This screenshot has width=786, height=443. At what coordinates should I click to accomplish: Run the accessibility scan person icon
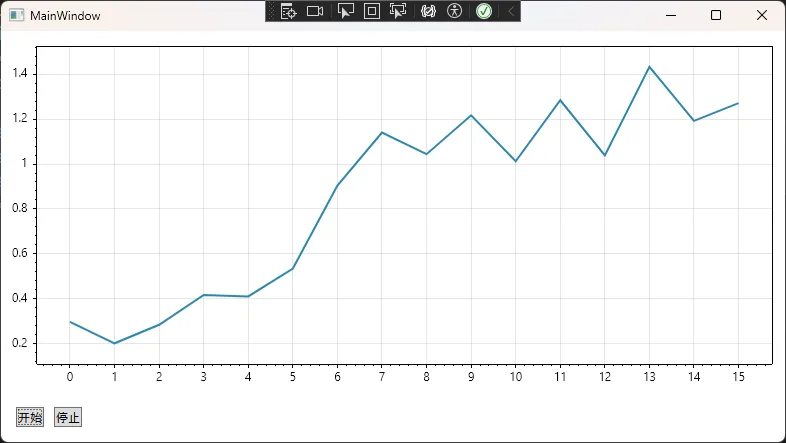(x=455, y=11)
